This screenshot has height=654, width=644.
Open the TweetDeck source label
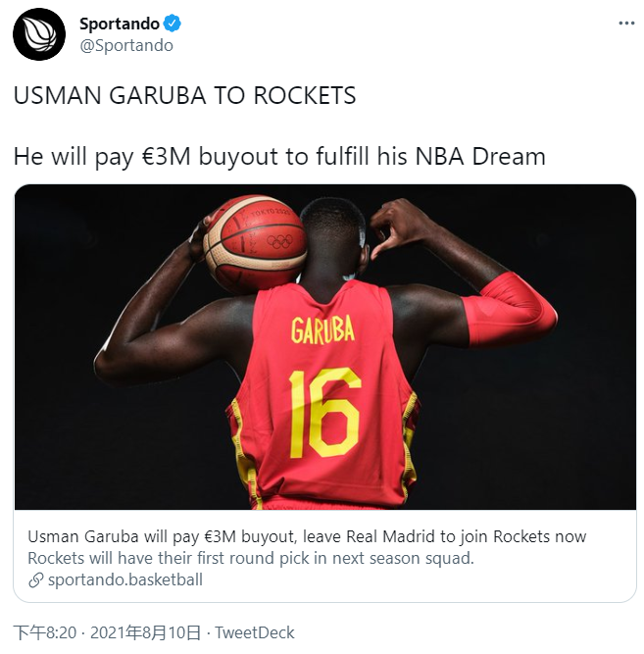pyautogui.click(x=255, y=632)
